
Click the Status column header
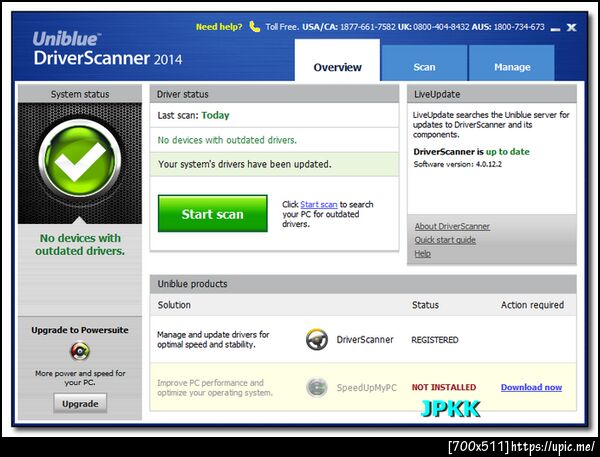point(425,305)
